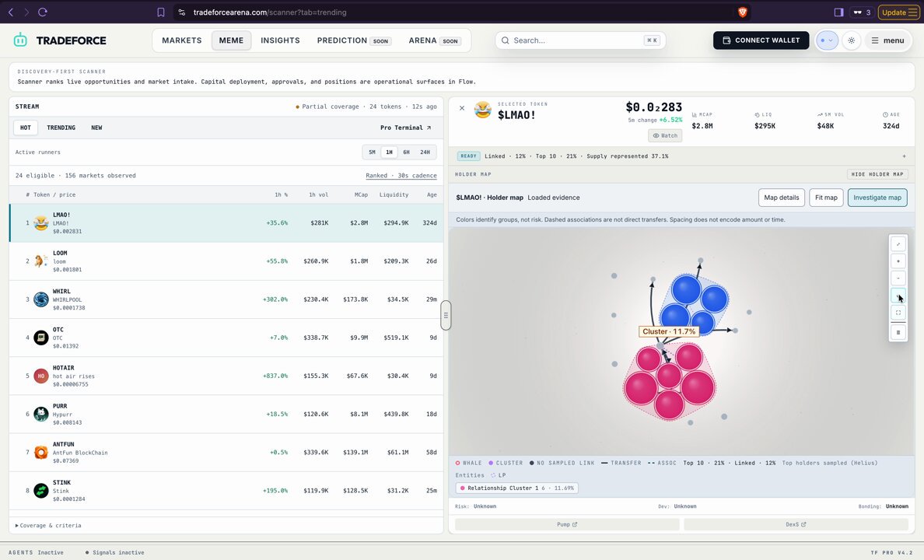Click the OTC token icon
Viewport: 924px width, 560px height.
(x=40, y=338)
